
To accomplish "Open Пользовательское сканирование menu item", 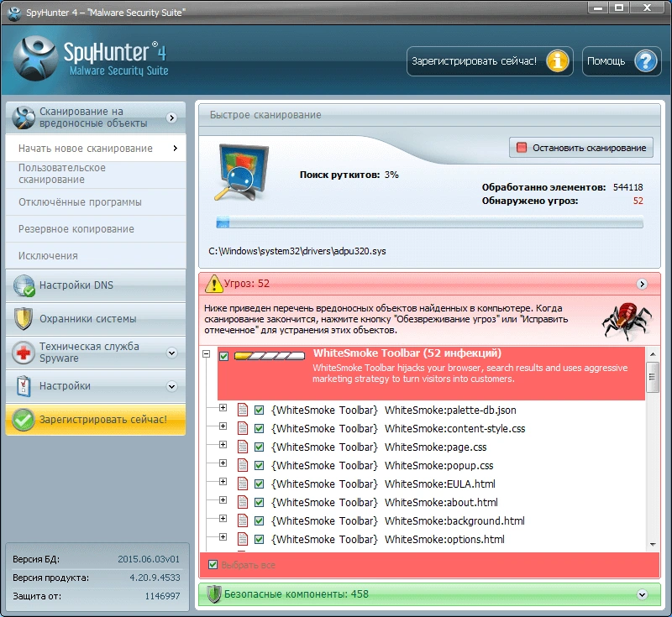I will click(x=96, y=175).
